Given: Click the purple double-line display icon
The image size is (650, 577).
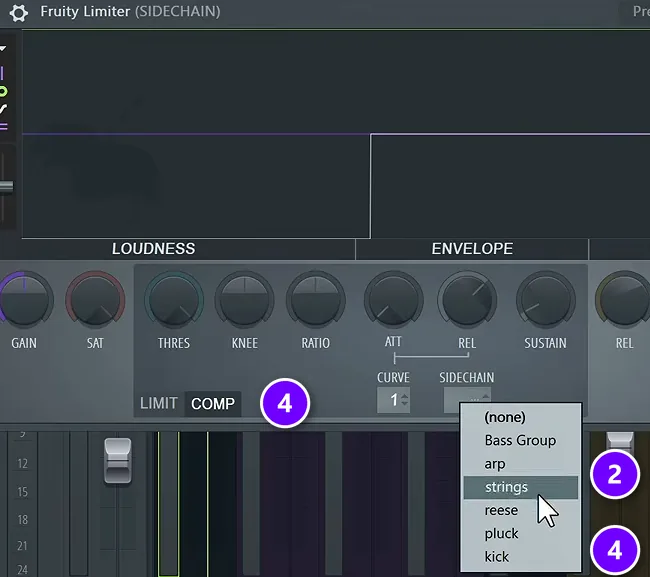Looking at the screenshot, I should click(x=3, y=126).
